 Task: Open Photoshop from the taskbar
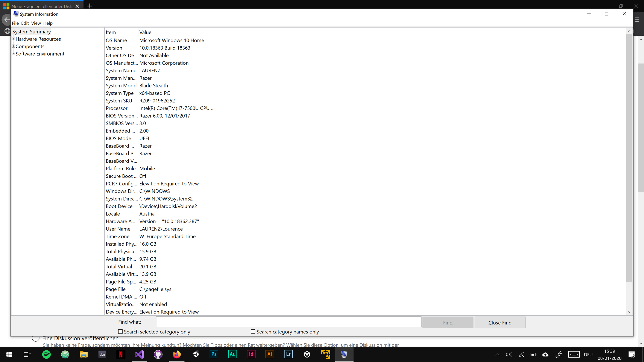214,354
